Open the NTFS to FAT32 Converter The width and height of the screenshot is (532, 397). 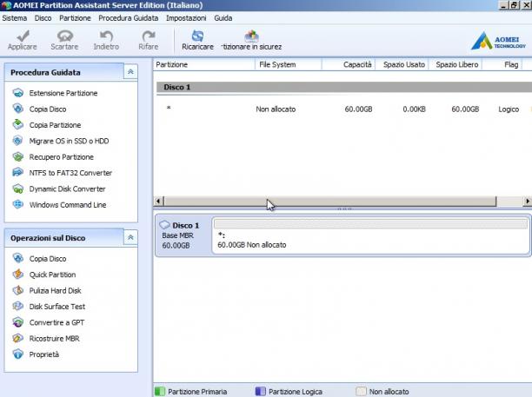(70, 173)
